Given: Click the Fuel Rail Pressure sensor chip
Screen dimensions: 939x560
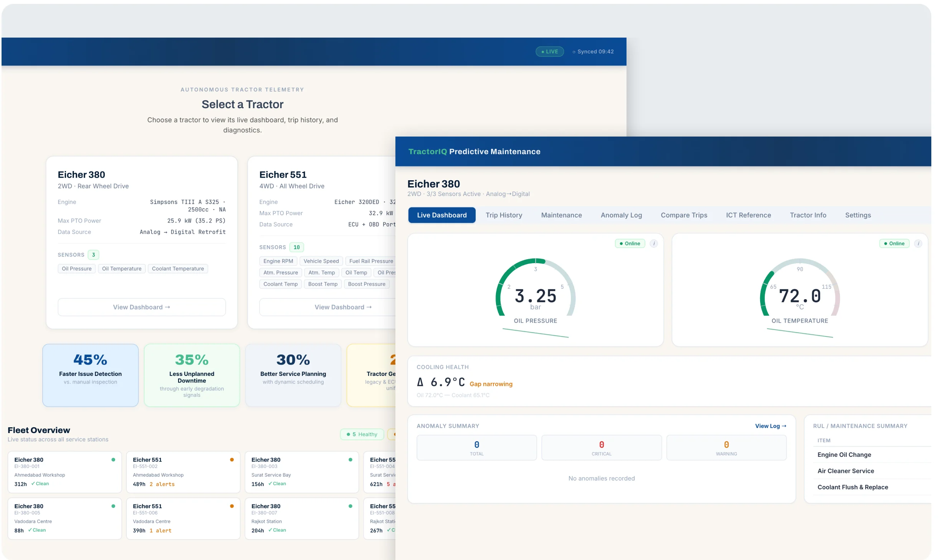Looking at the screenshot, I should 370,261.
